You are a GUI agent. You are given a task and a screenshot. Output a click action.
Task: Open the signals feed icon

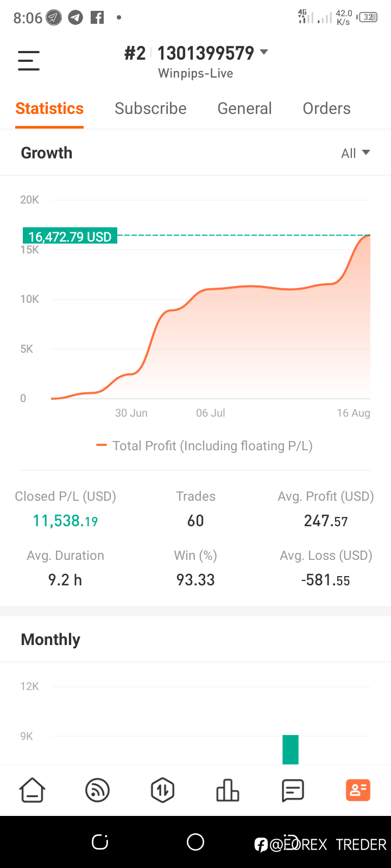[98, 790]
